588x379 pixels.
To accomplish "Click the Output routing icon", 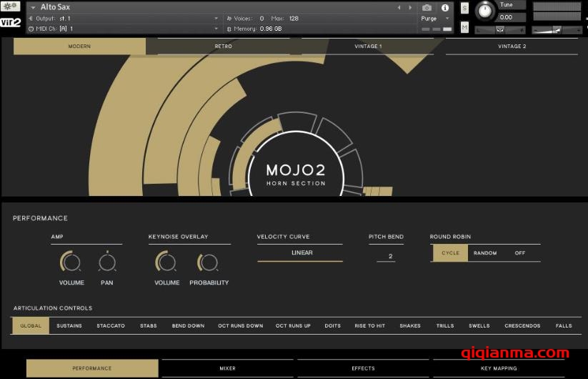I will click(31, 19).
